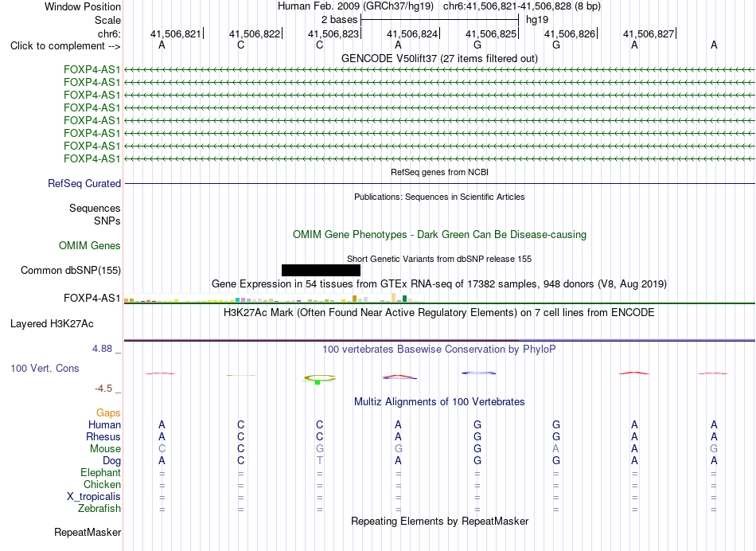
Task: Select the X_tropicalis species row label
Action: [94, 497]
